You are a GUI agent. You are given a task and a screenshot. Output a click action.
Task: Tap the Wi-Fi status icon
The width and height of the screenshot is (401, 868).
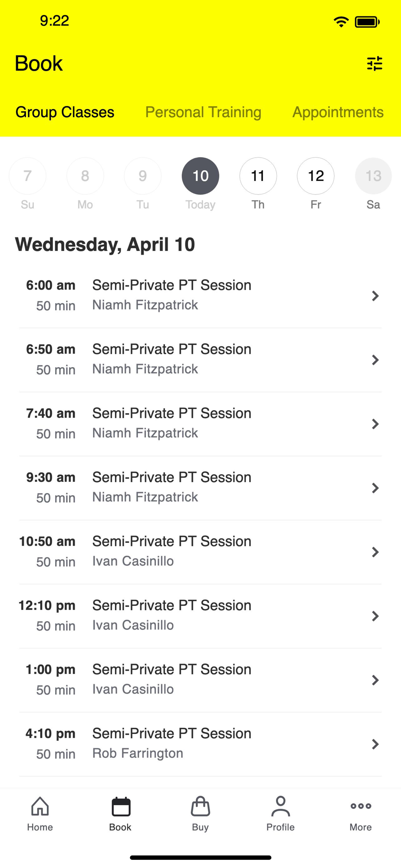[x=341, y=22]
